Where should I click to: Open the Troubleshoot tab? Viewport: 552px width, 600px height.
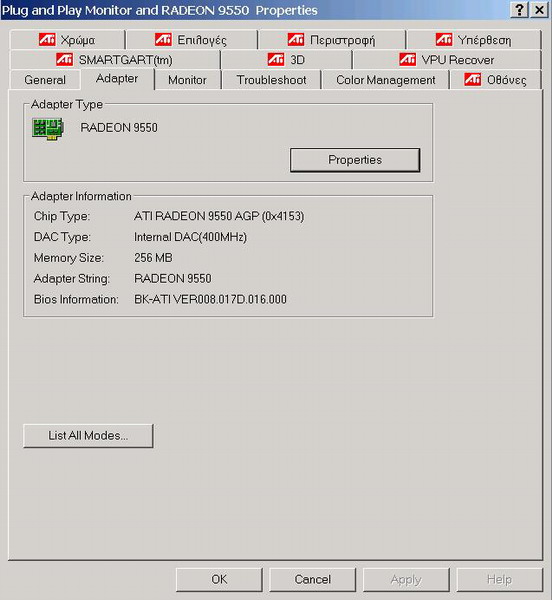[x=271, y=80]
